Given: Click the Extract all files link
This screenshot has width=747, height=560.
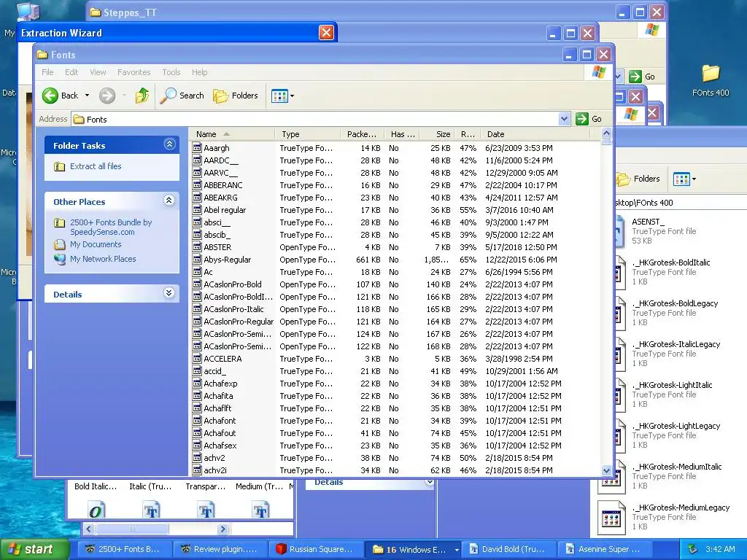Looking at the screenshot, I should click(96, 166).
